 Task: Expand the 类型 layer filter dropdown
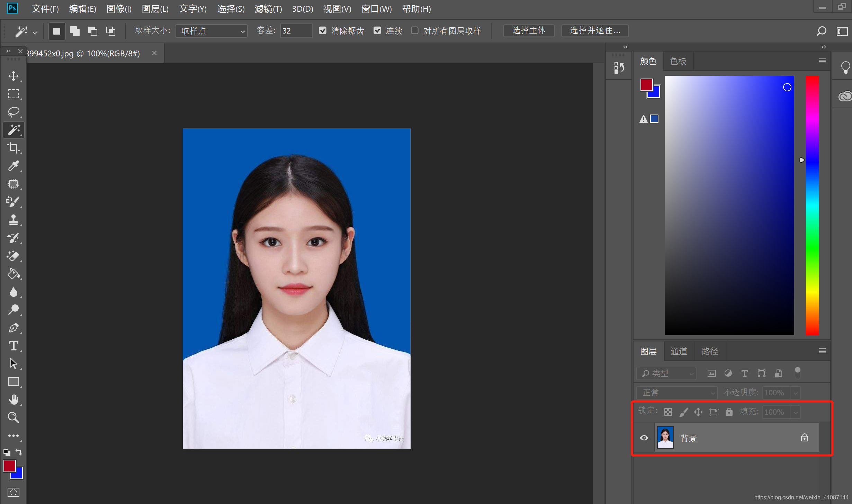point(666,373)
